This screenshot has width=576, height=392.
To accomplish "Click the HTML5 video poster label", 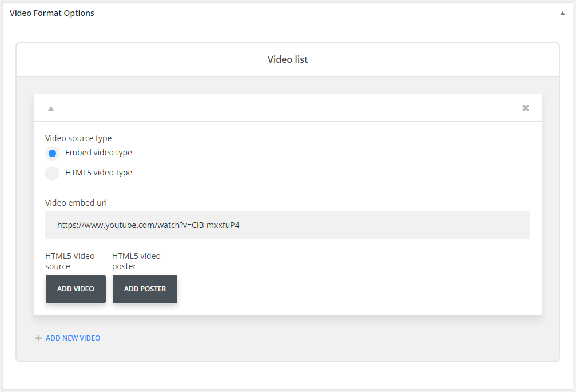I will point(136,261).
